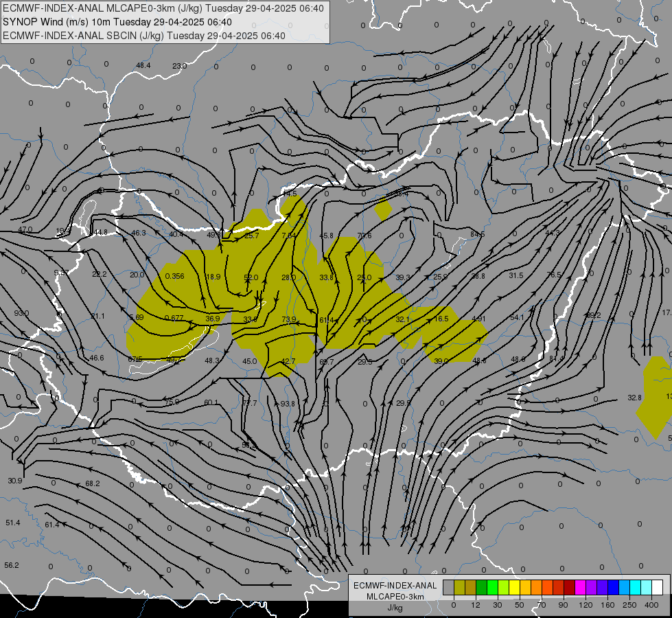Screen dimensions: 672x618
Task: Click the map value 52.0
Action: click(x=251, y=277)
